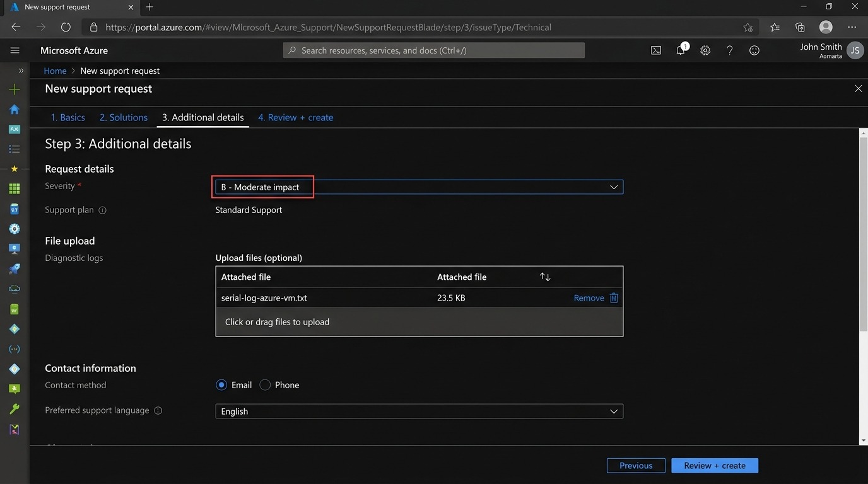
Task: Open browser profile icon
Action: point(826,27)
